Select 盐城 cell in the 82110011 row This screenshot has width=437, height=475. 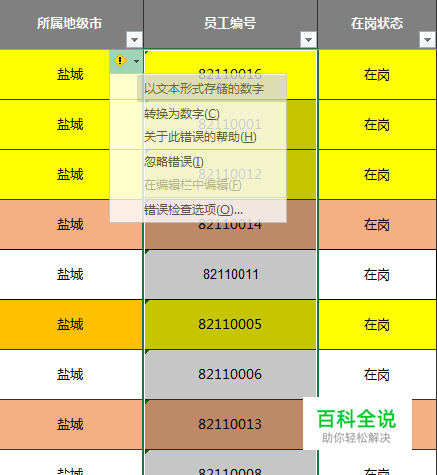(71, 274)
